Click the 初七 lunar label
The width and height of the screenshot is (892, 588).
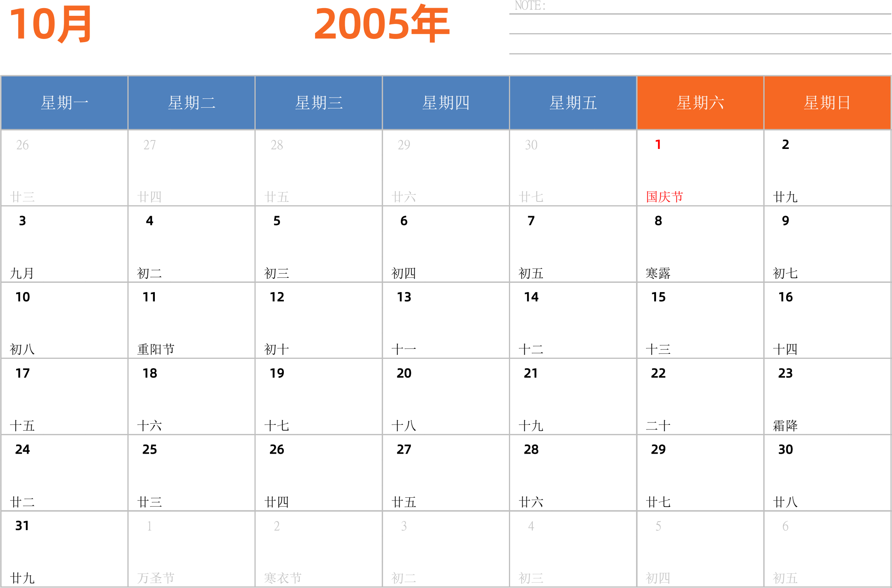(785, 273)
